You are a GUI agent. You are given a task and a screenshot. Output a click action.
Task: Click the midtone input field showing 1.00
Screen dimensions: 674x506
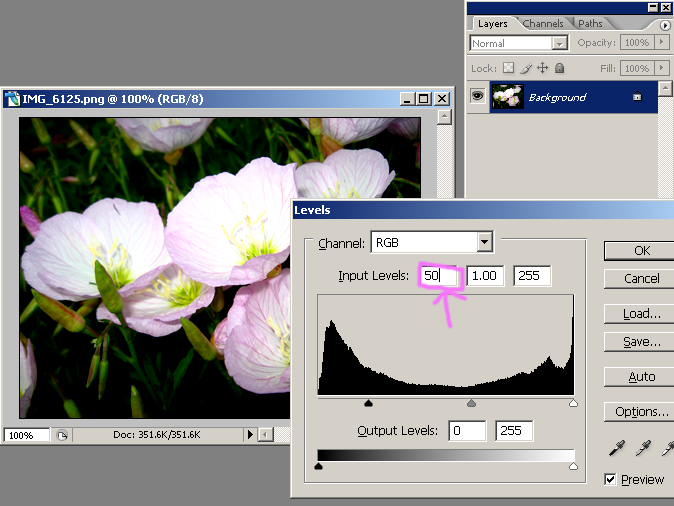tap(486, 276)
